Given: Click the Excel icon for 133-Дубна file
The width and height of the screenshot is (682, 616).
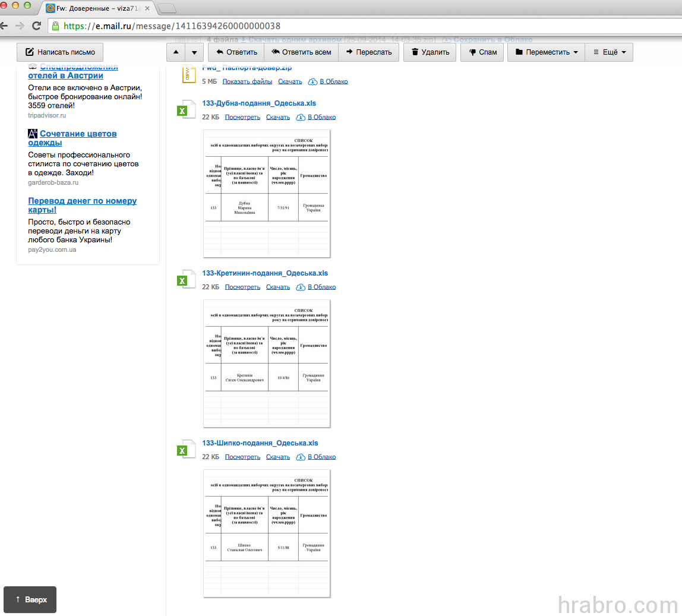Looking at the screenshot, I should click(x=185, y=110).
